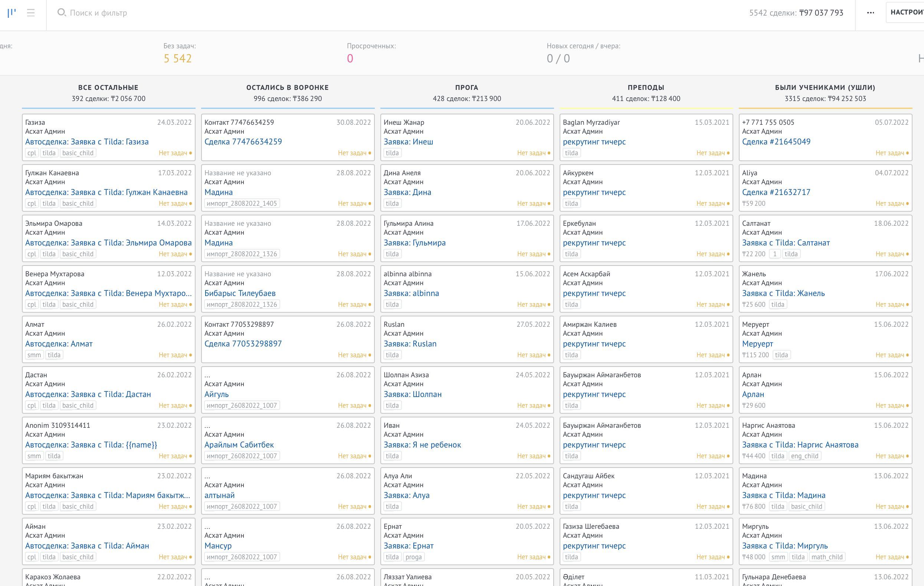Click Новых сегодня / вчера value
Image resolution: width=924 pixels, height=586 pixels.
coord(558,58)
